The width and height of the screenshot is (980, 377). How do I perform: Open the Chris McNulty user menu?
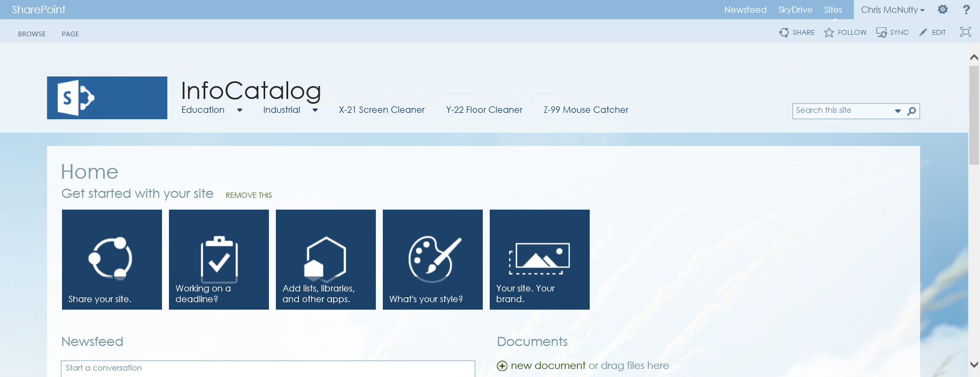pyautogui.click(x=892, y=10)
